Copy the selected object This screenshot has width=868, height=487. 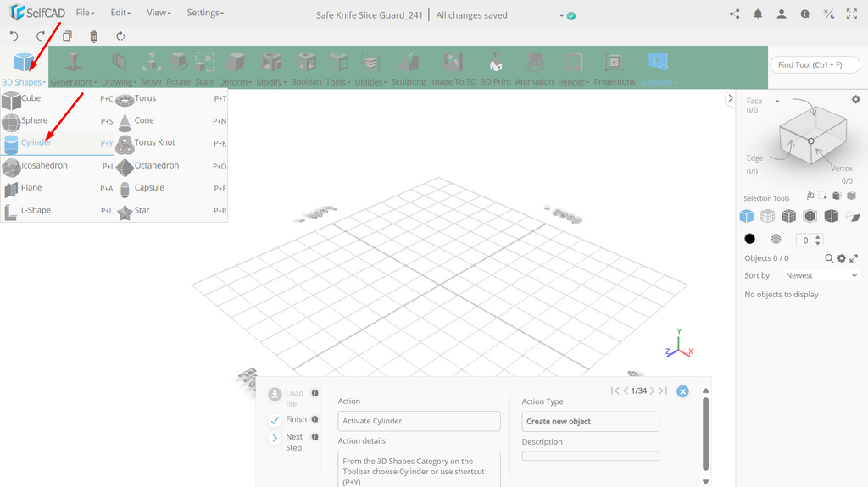[67, 36]
